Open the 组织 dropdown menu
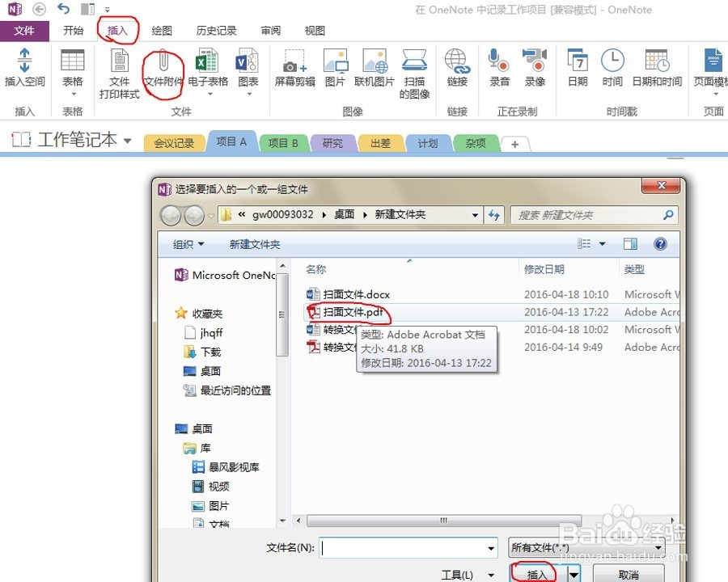This screenshot has width=728, height=582. [188, 244]
